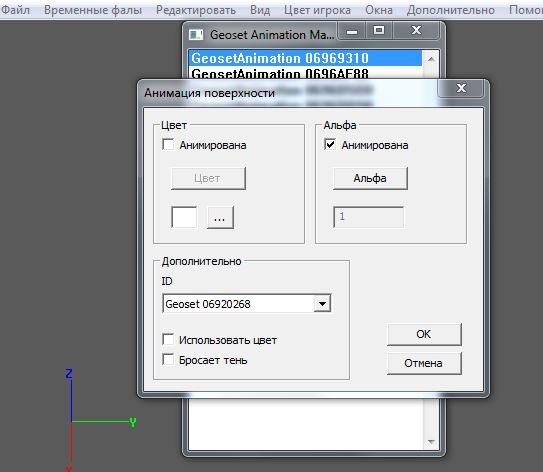This screenshot has width=543, height=472.
Task: Open the Файл menu
Action: (15, 10)
